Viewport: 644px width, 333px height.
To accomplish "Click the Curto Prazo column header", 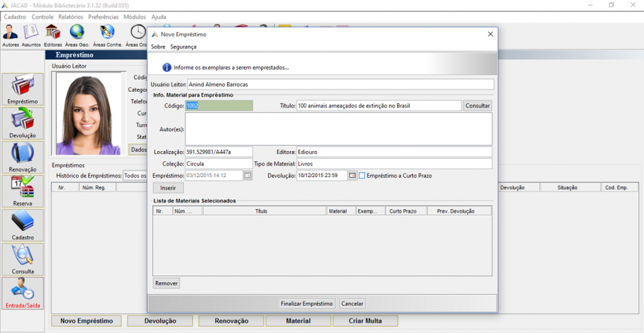I will click(406, 211).
